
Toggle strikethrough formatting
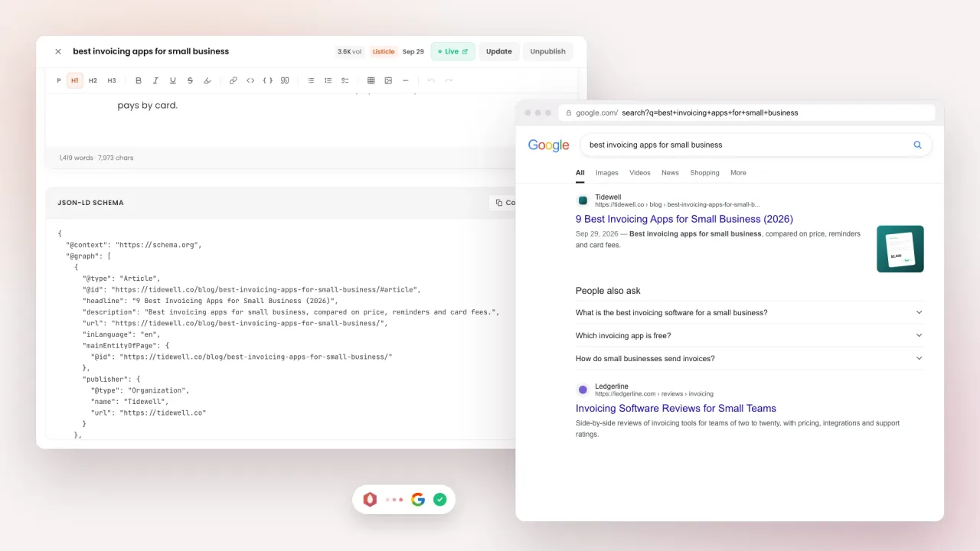pos(190,80)
